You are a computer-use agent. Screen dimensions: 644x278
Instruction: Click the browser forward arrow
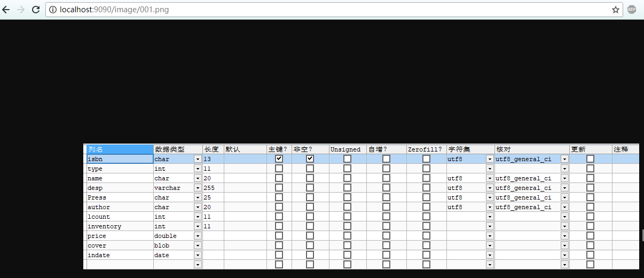21,10
